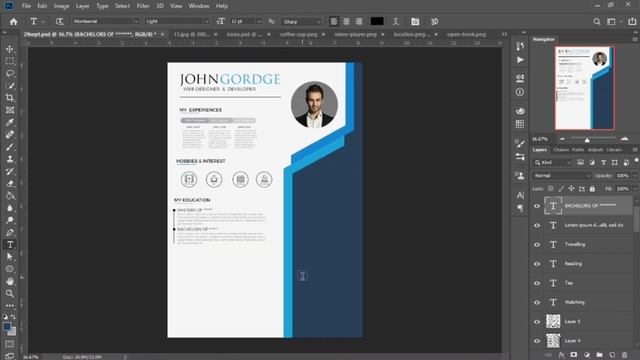Open the search icon at top right
The width and height of the screenshot is (640, 360).
pyautogui.click(x=597, y=22)
